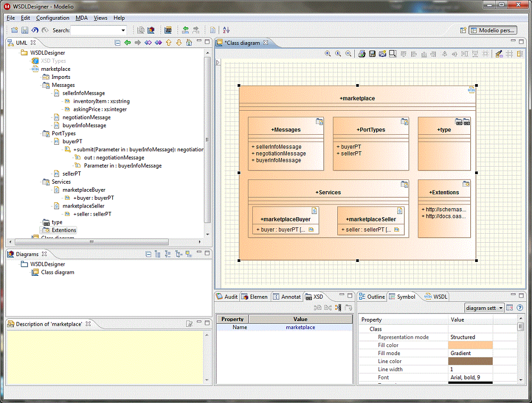Viewport: 532px width, 403px height.
Task: Save the diagram with the editor floppy icon
Action: tap(372, 54)
